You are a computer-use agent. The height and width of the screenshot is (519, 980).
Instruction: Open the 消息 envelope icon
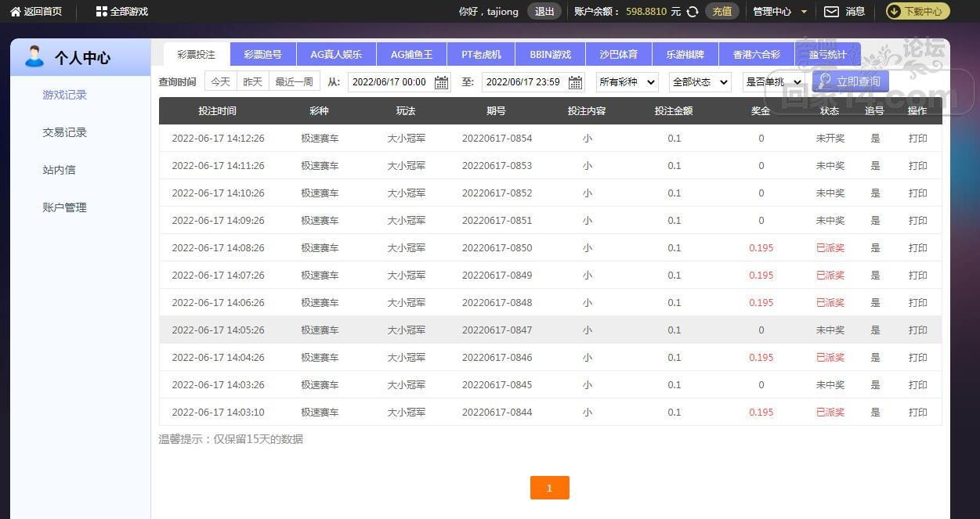[x=831, y=12]
